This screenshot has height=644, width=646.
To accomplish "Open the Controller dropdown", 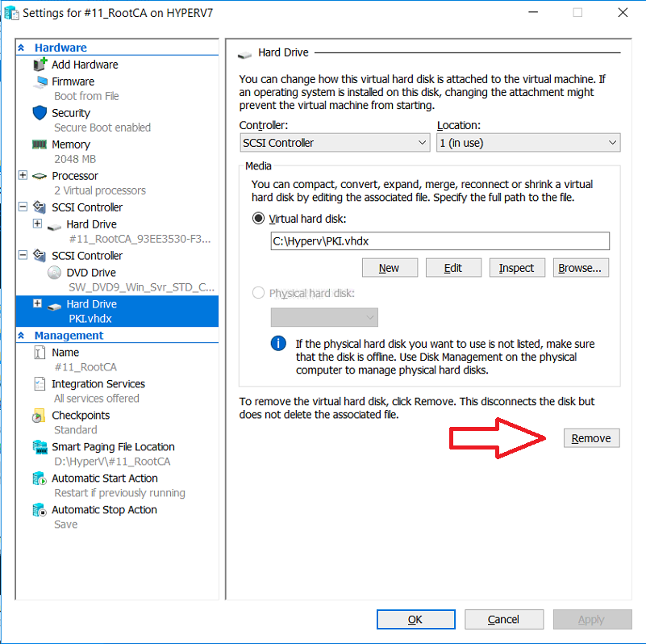I will [x=335, y=143].
